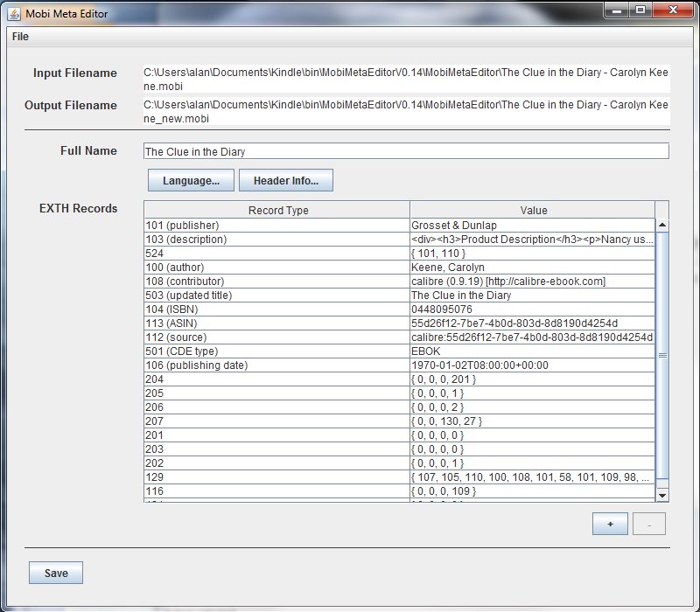Click the minus remove record button
Viewport: 700px width, 612px height.
(649, 524)
